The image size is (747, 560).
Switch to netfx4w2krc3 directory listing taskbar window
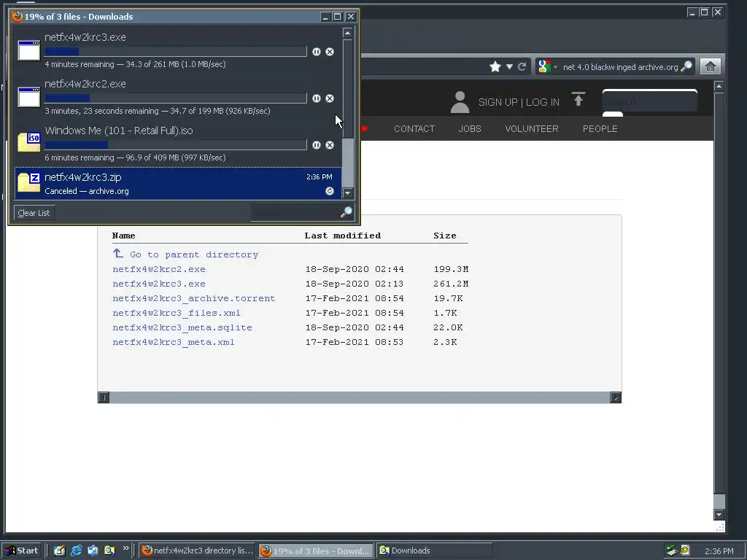point(197,551)
